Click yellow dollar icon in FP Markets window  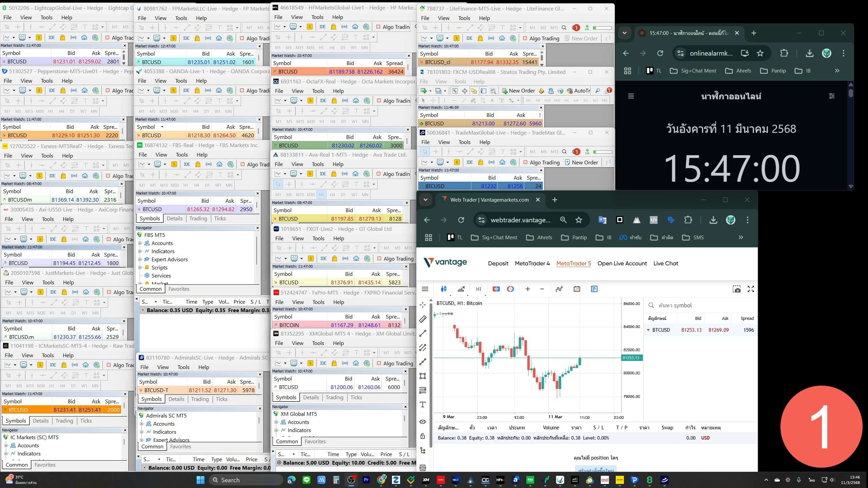click(x=173, y=38)
